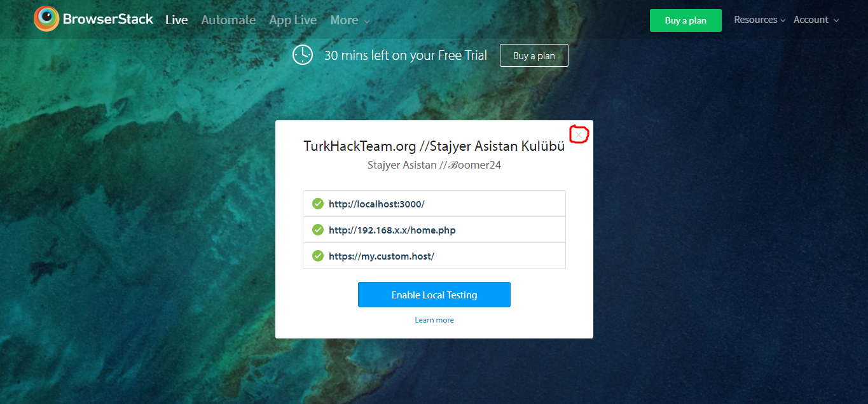Screen dimensions: 868x404
Task: Select the http://localhost:3000/ row text
Action: click(x=376, y=204)
